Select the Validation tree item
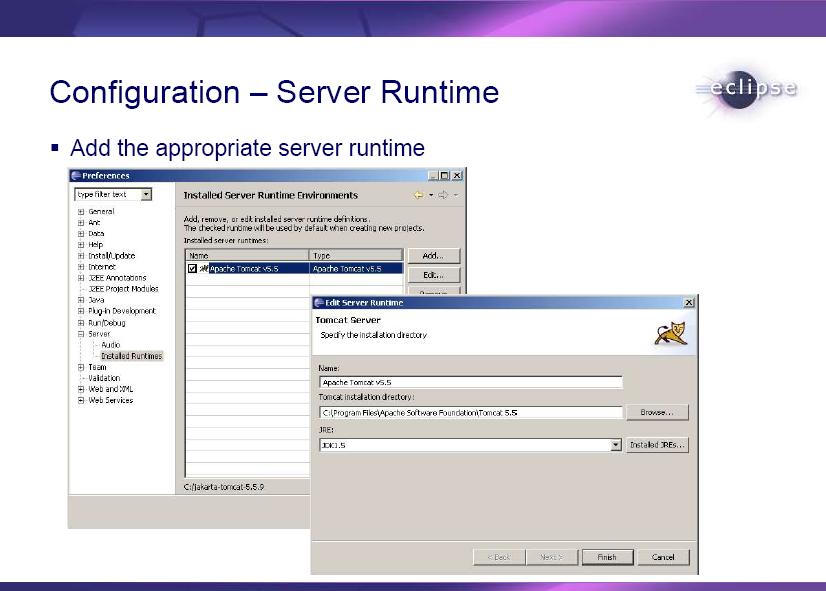This screenshot has height=591, width=826. coord(104,378)
